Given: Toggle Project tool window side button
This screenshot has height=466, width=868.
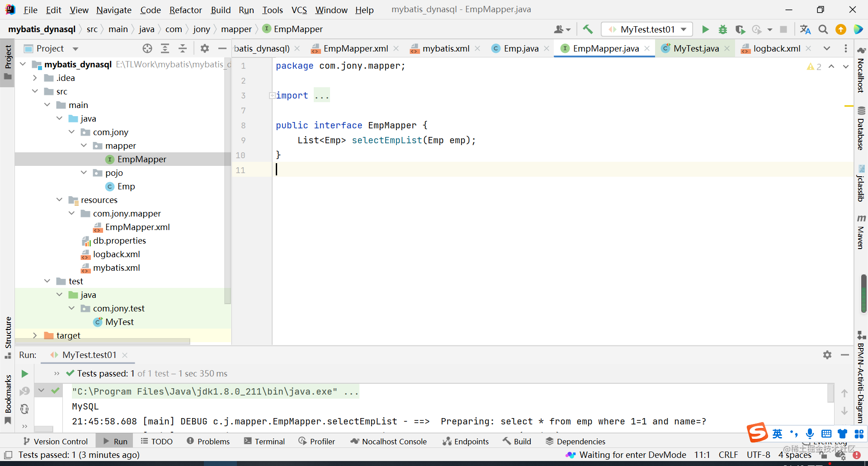Looking at the screenshot, I should [x=8, y=62].
